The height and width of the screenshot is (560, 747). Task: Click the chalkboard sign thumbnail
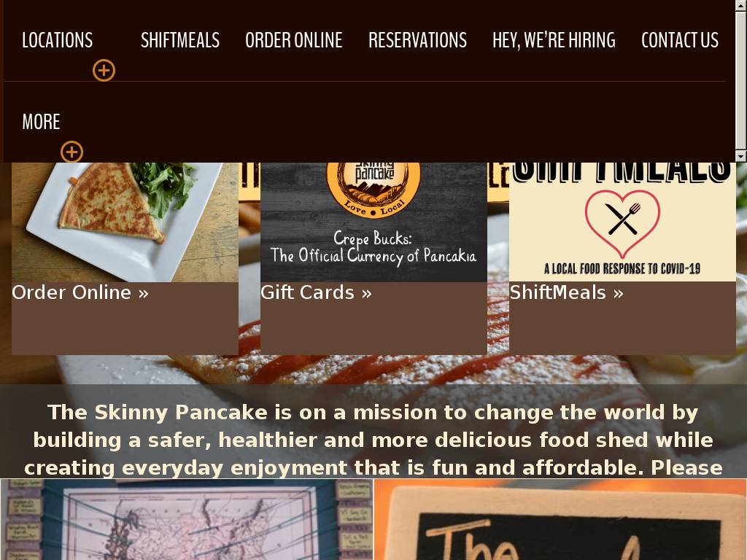(560, 519)
